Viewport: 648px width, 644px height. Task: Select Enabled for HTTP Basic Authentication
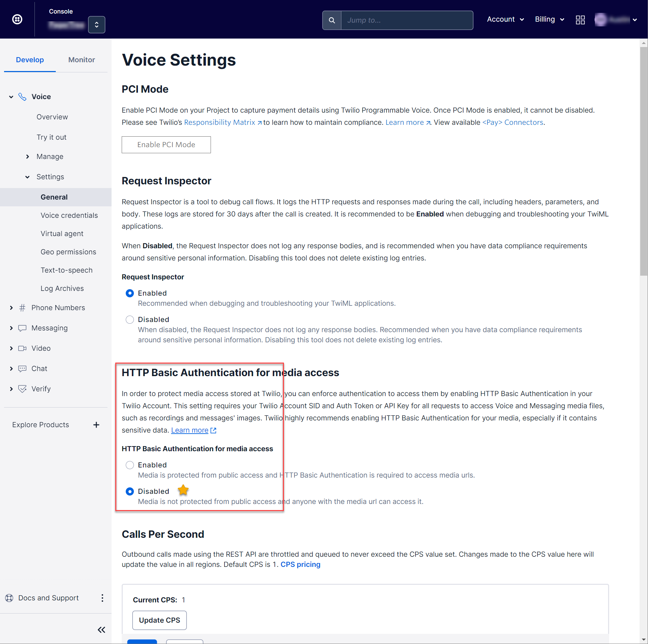(x=130, y=465)
